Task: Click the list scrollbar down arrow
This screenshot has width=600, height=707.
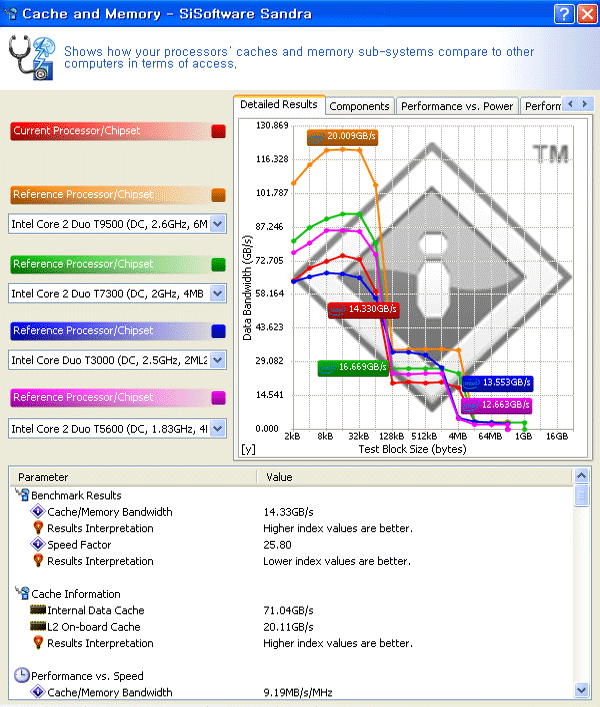Action: 582,689
